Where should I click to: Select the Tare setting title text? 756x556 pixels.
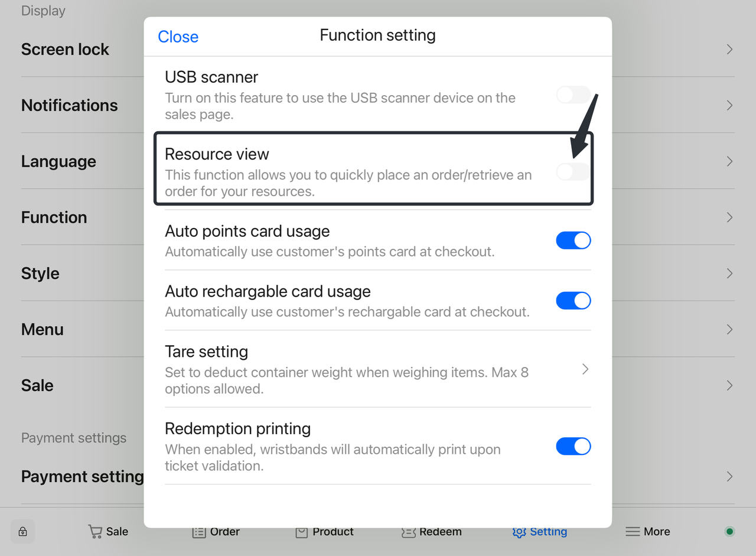pos(206,352)
